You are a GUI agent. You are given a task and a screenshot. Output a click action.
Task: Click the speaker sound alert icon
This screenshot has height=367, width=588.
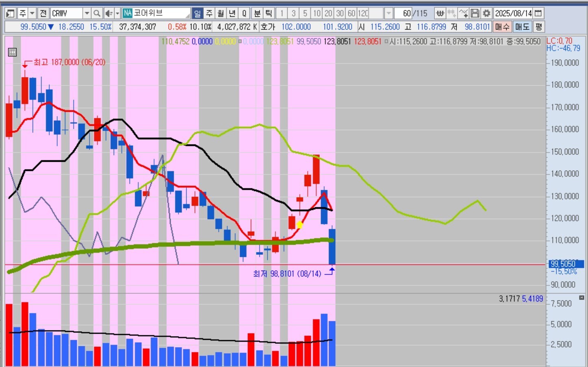pos(108,13)
